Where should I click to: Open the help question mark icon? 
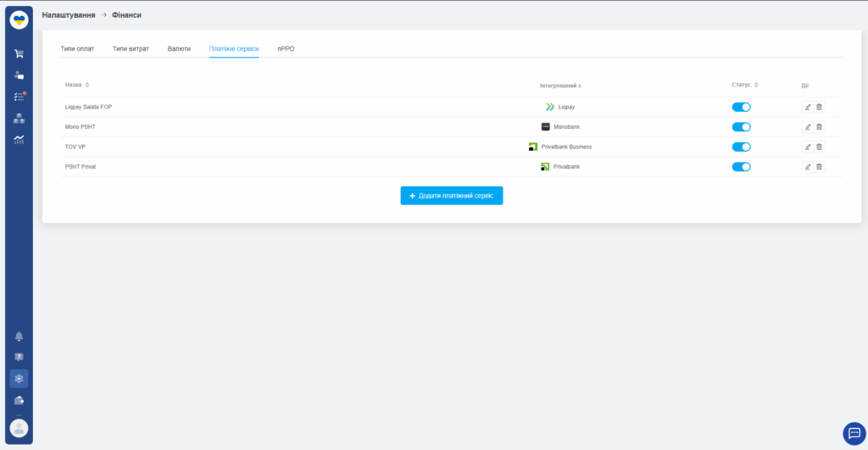tap(19, 357)
